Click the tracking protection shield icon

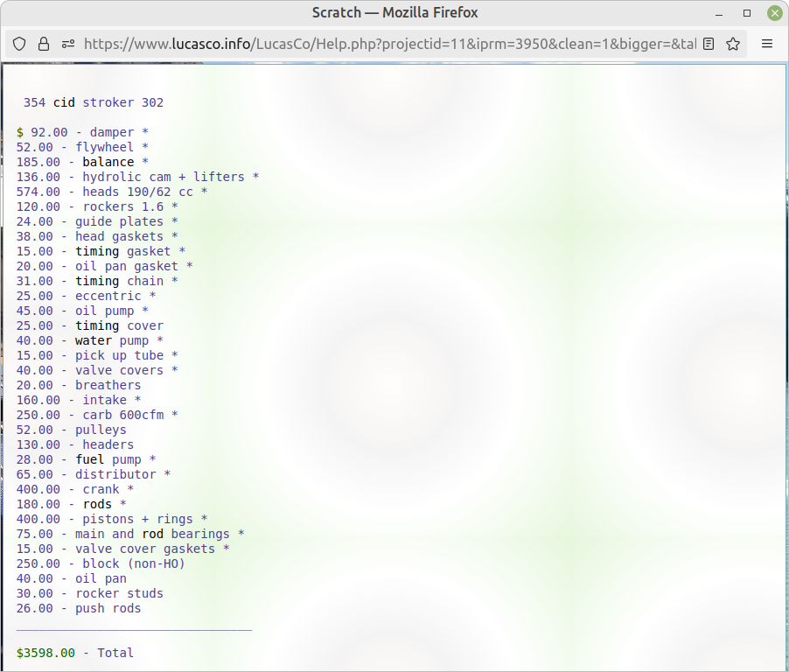[19, 44]
